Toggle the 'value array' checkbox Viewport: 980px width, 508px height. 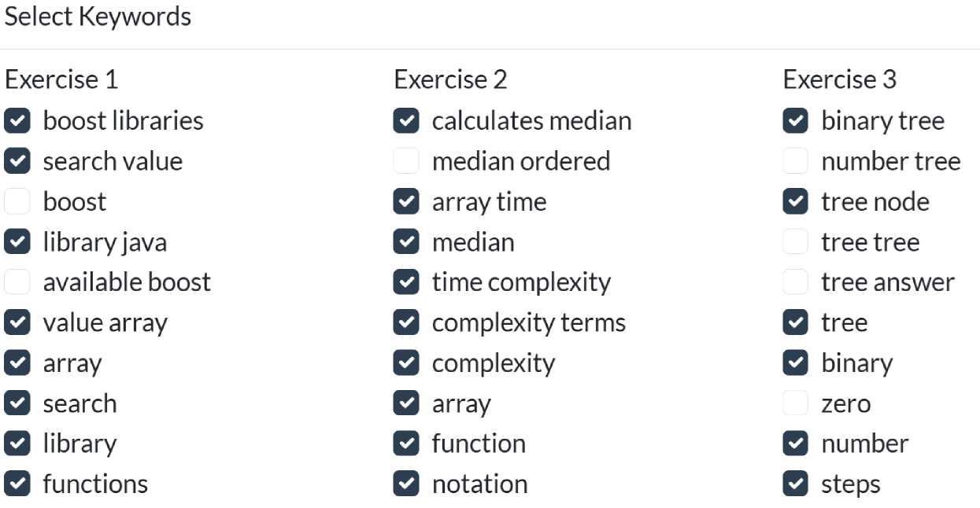point(17,322)
